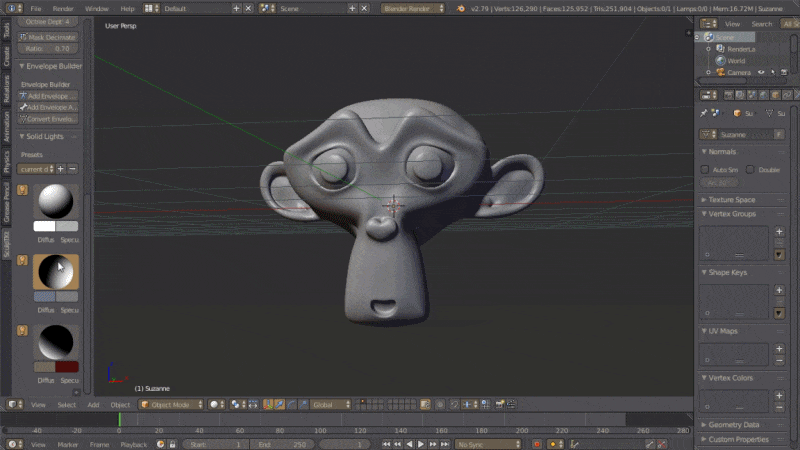Click the Ratio 0.70 slider
This screenshot has height=450, width=800.
(x=48, y=48)
